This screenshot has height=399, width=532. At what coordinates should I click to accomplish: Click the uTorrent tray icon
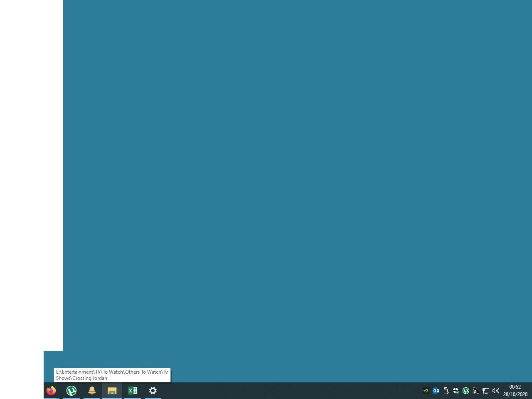pos(466,391)
